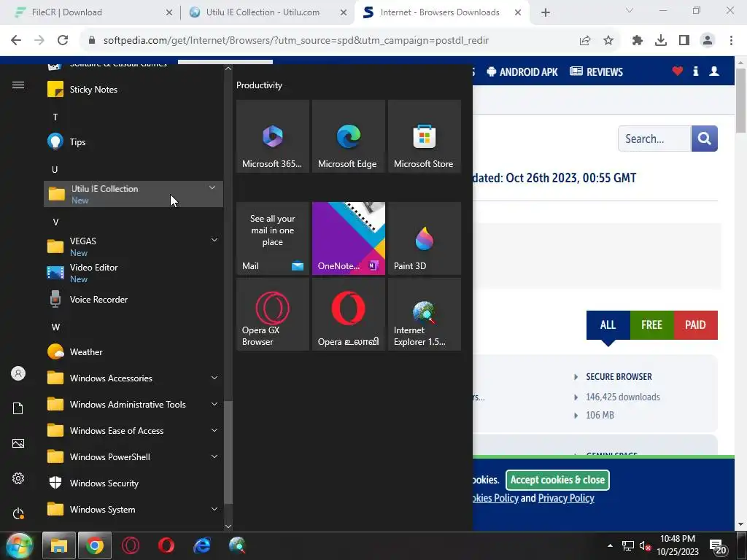Open Internet Explorer 1.5 tile

pyautogui.click(x=425, y=314)
